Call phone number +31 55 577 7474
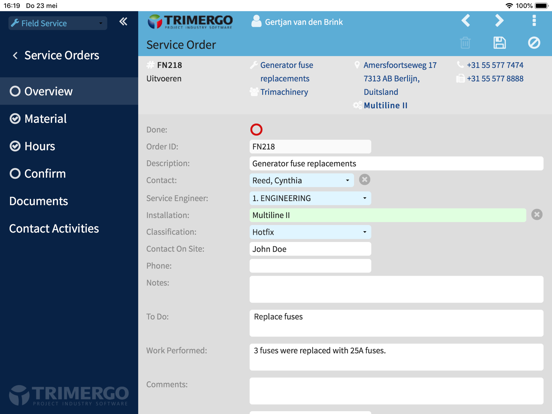Image resolution: width=552 pixels, height=414 pixels. pos(495,65)
